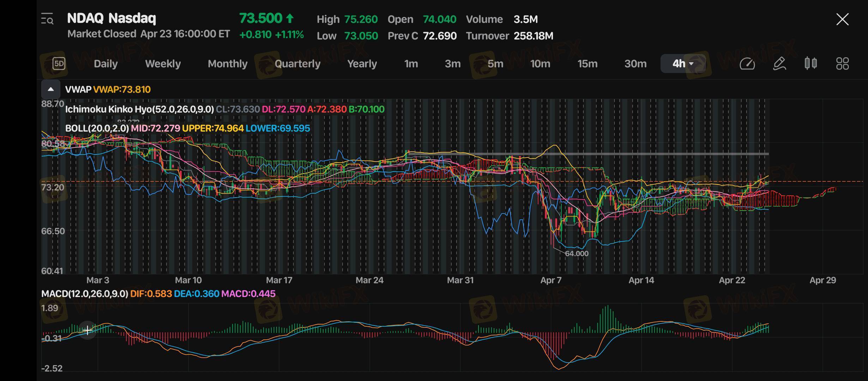
Task: Choose the 30m interval
Action: click(635, 64)
